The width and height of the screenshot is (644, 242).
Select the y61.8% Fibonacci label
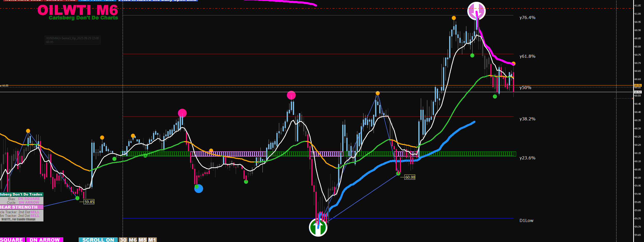[x=527, y=56]
